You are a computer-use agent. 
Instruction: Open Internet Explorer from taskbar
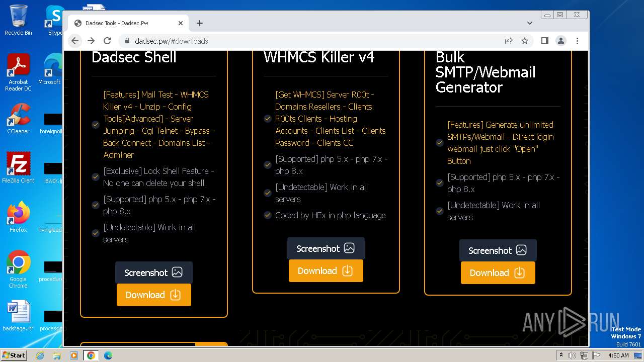40,355
